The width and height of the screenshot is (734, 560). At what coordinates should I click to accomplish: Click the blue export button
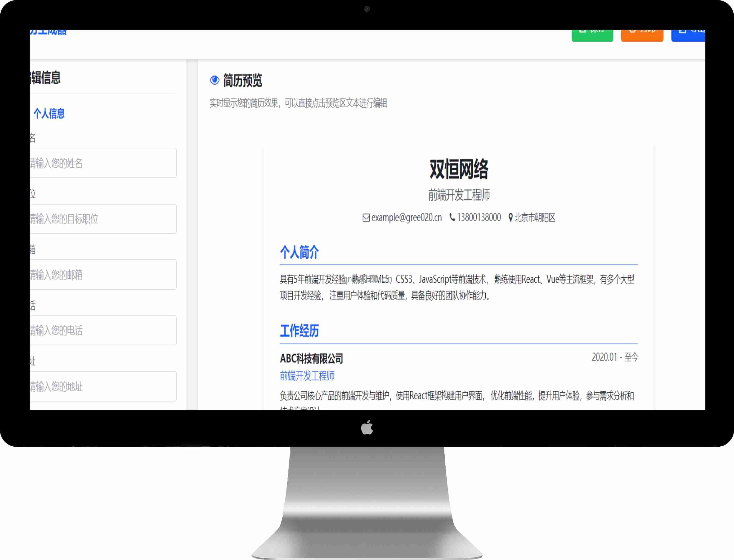pos(688,35)
